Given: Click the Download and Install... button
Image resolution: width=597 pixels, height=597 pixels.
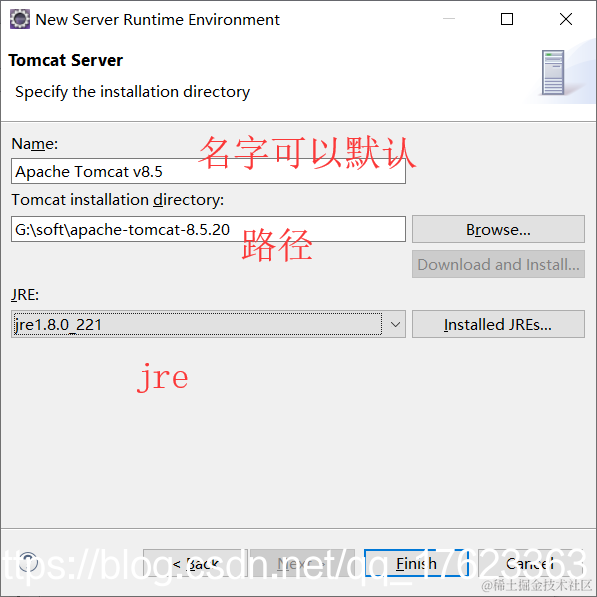Looking at the screenshot, I should coord(498,264).
